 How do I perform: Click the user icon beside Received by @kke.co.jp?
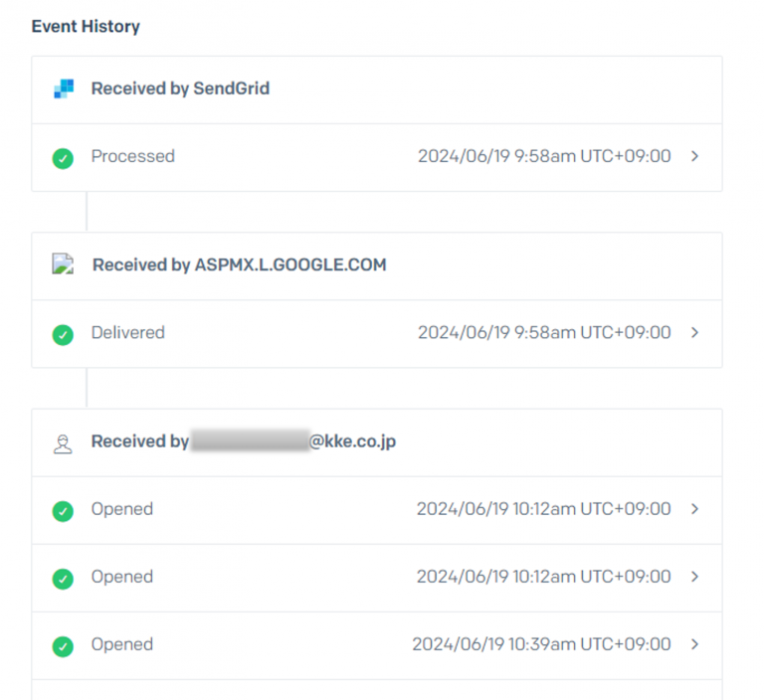63,443
